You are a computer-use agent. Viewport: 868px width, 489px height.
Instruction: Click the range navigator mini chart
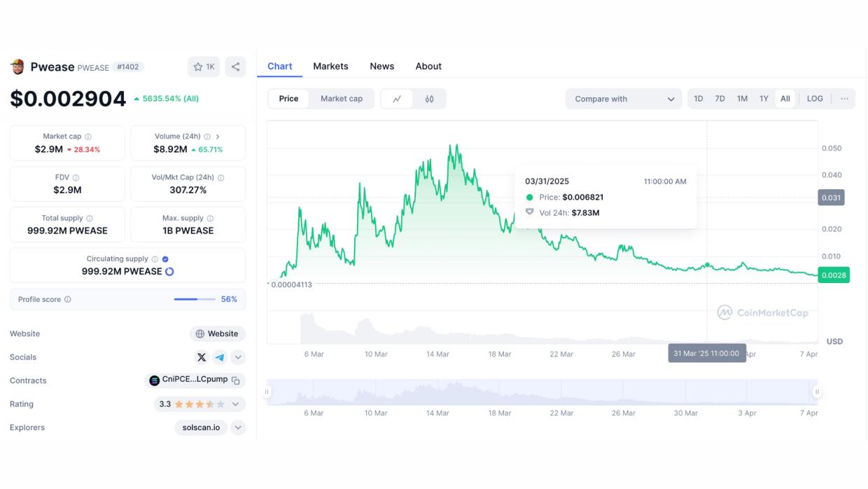542,392
